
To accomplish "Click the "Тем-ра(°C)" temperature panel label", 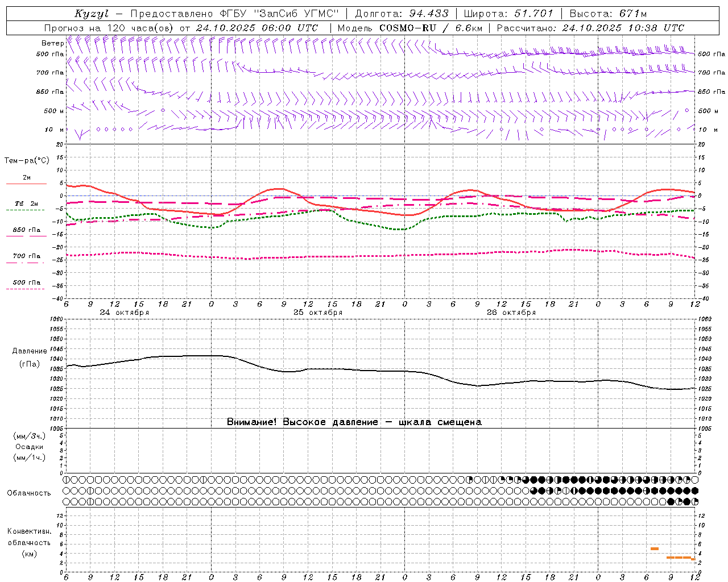I will (x=27, y=161).
